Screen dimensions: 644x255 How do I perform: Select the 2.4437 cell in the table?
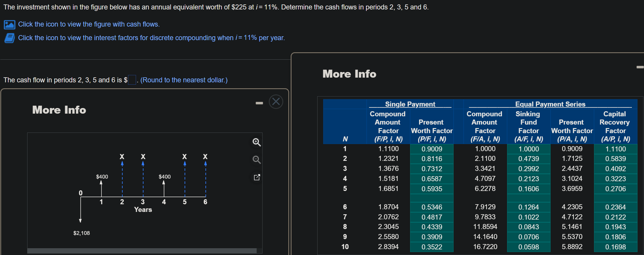coord(572,169)
